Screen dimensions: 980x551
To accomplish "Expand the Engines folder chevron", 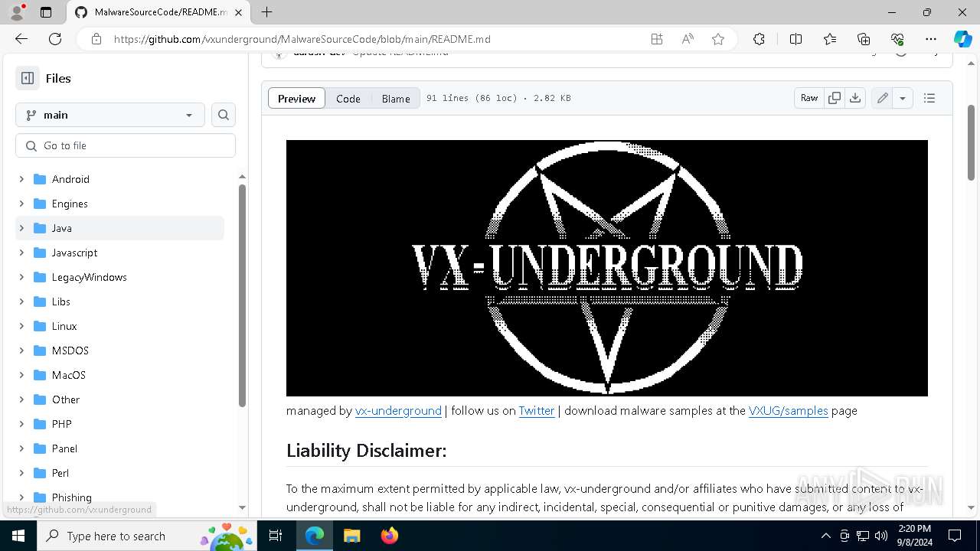I will point(21,204).
